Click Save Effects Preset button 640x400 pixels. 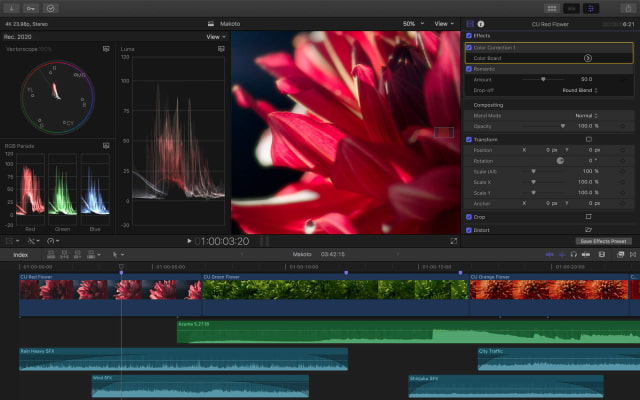click(605, 241)
